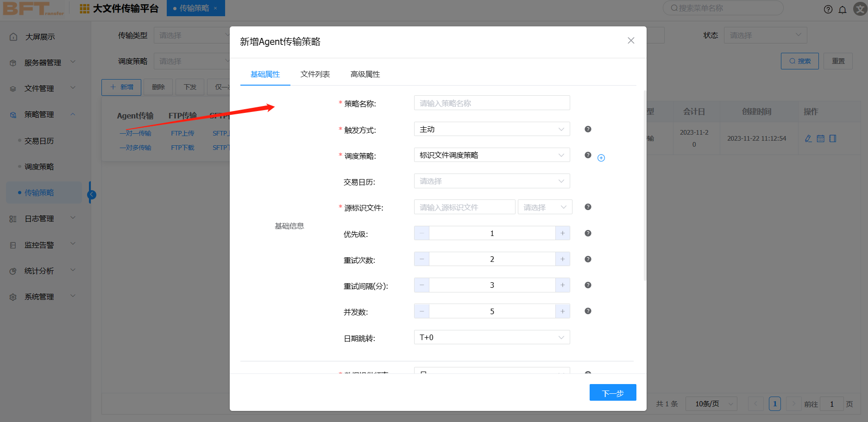Switch to the 高级属性 tab
Screen dimensions: 868x422
(x=365, y=74)
